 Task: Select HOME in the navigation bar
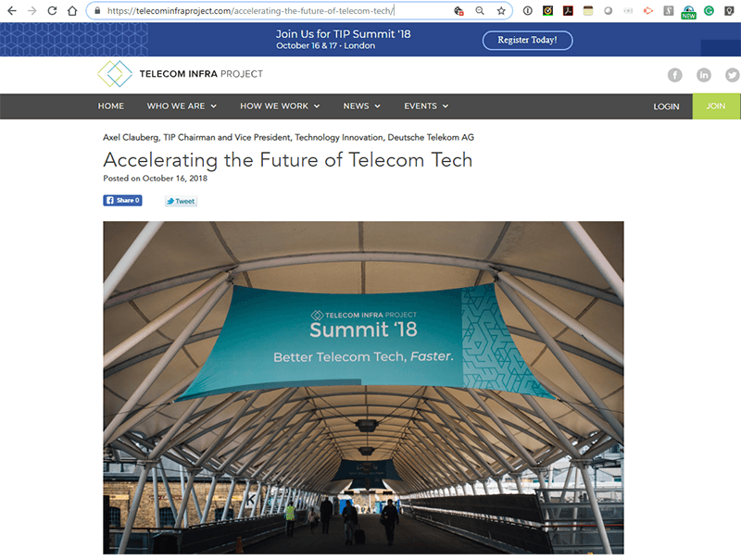pos(111,106)
